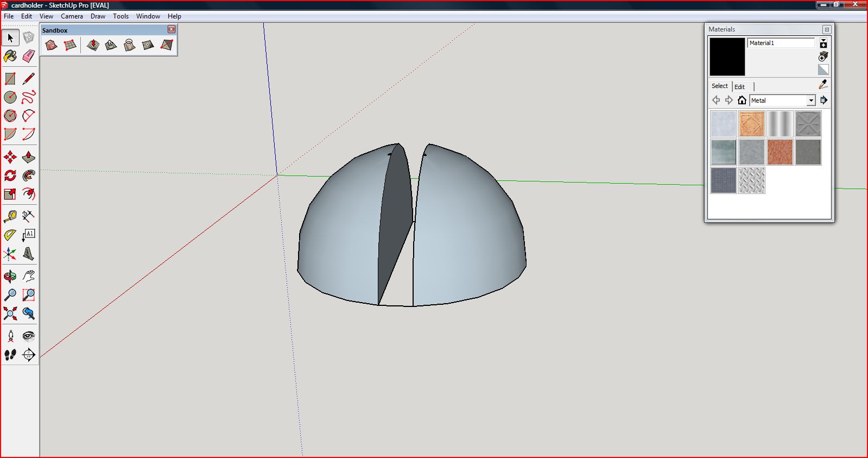This screenshot has height=458, width=868.
Task: Toggle the secondary selection pane in Materials
Action: coord(823,43)
